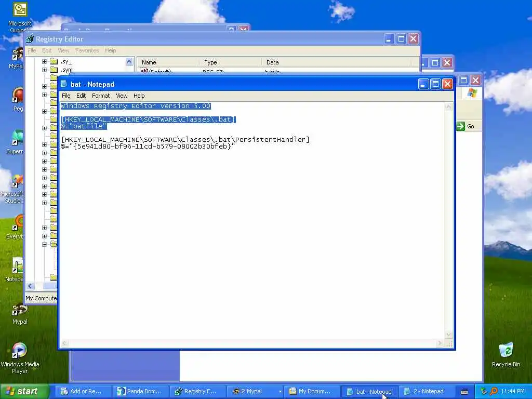Click the bat - Notepad taskbar button
The image size is (532, 399).
pos(369,392)
